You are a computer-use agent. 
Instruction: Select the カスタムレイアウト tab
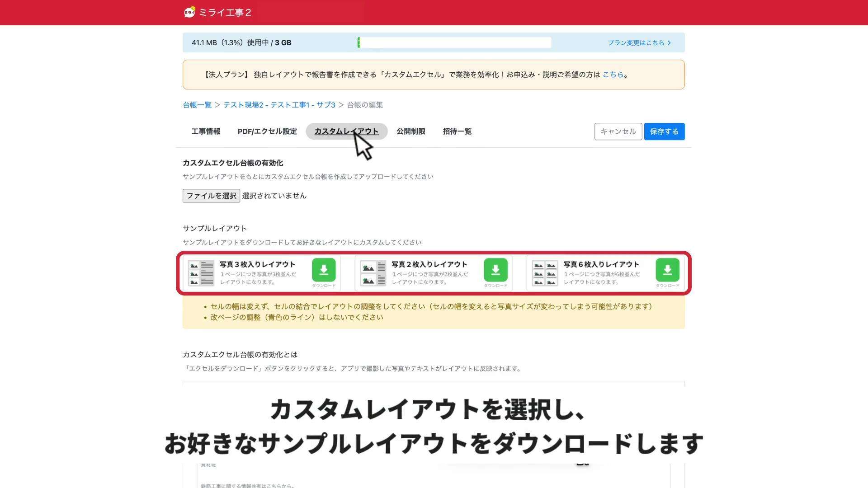[346, 131]
